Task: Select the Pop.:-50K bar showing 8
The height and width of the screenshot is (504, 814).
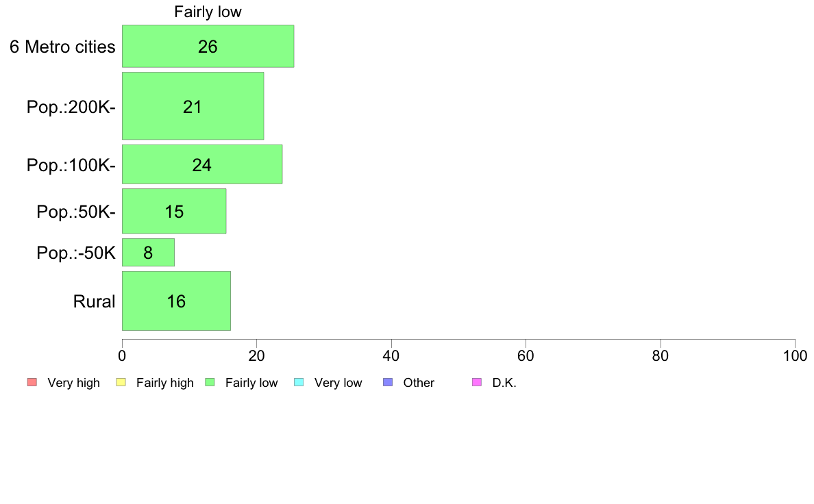Action: 149,252
